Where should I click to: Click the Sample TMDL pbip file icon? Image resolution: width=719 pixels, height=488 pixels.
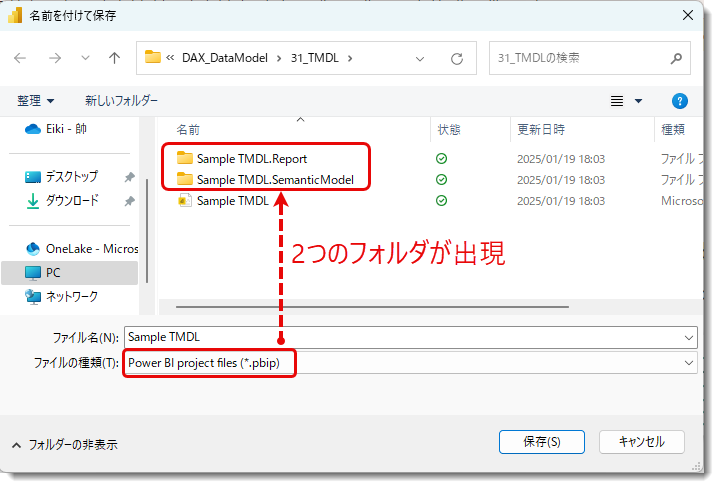click(185, 200)
